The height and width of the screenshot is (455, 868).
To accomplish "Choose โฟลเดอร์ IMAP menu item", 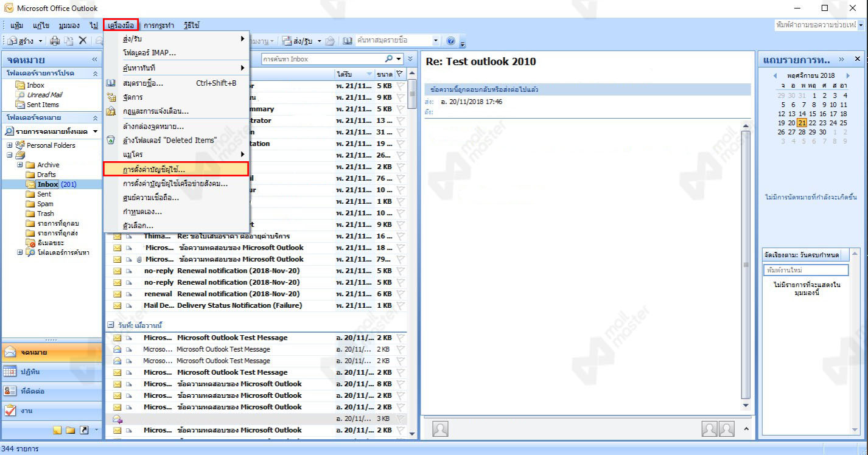I will coord(176,53).
